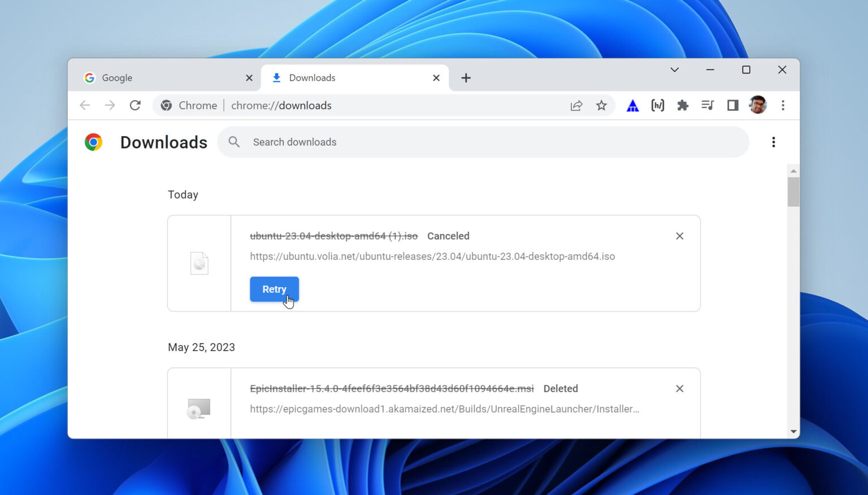Open the Extensions puzzle piece icon
Screen dimensions: 868x495
pos(683,105)
